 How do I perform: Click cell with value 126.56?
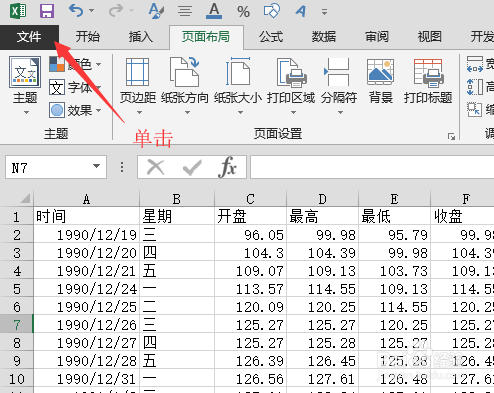(250, 378)
